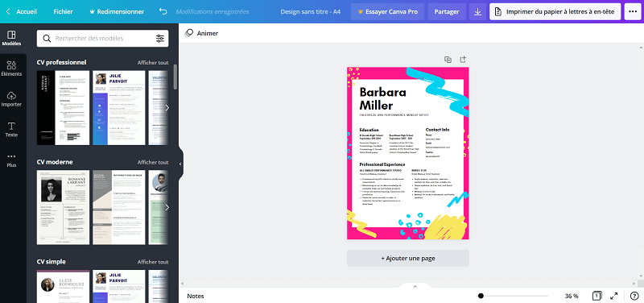Open the Texte sidebar tab

11,130
